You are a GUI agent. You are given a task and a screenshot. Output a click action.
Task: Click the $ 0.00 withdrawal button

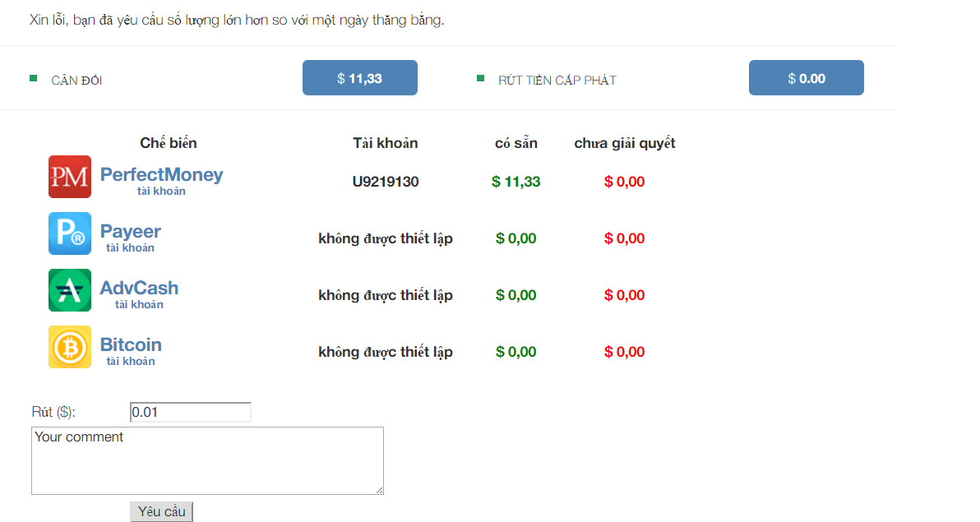806,78
